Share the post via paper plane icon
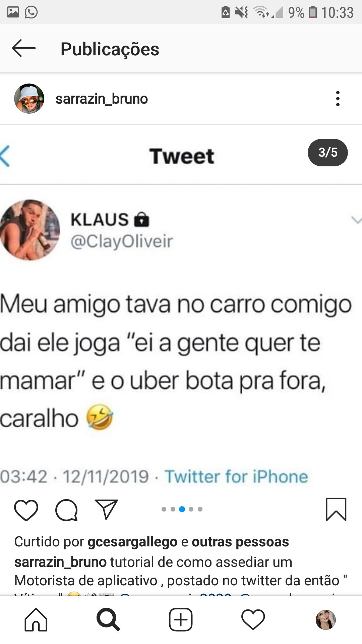The width and height of the screenshot is (362, 644). tap(106, 509)
